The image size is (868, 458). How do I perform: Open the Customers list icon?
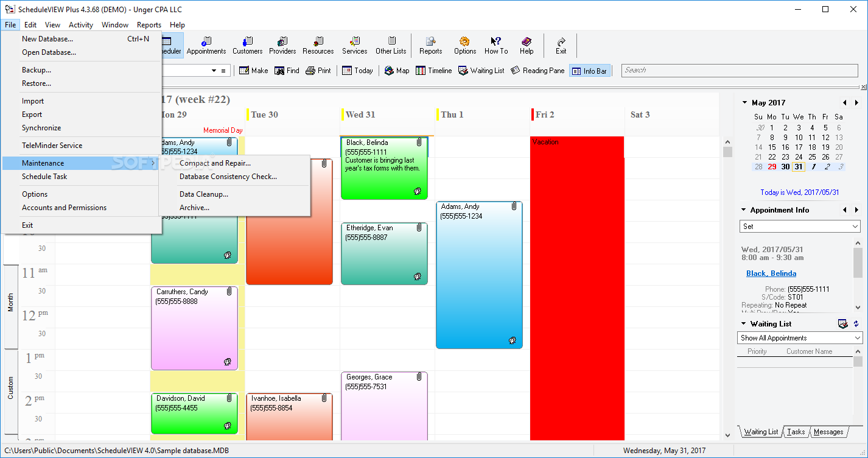click(247, 46)
